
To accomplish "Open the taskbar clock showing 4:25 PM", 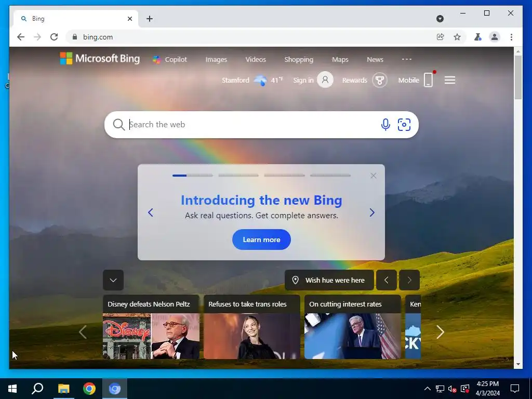I will 487,389.
